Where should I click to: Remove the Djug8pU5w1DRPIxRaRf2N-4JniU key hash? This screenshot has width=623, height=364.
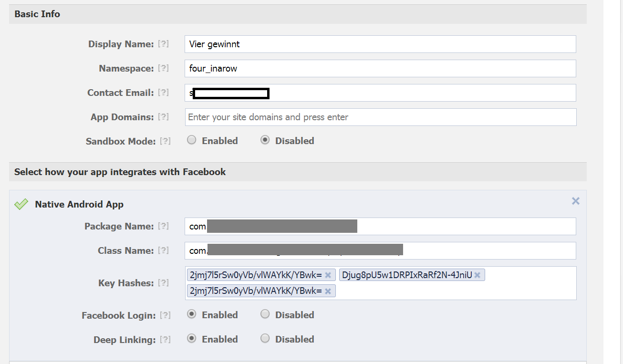pyautogui.click(x=477, y=275)
